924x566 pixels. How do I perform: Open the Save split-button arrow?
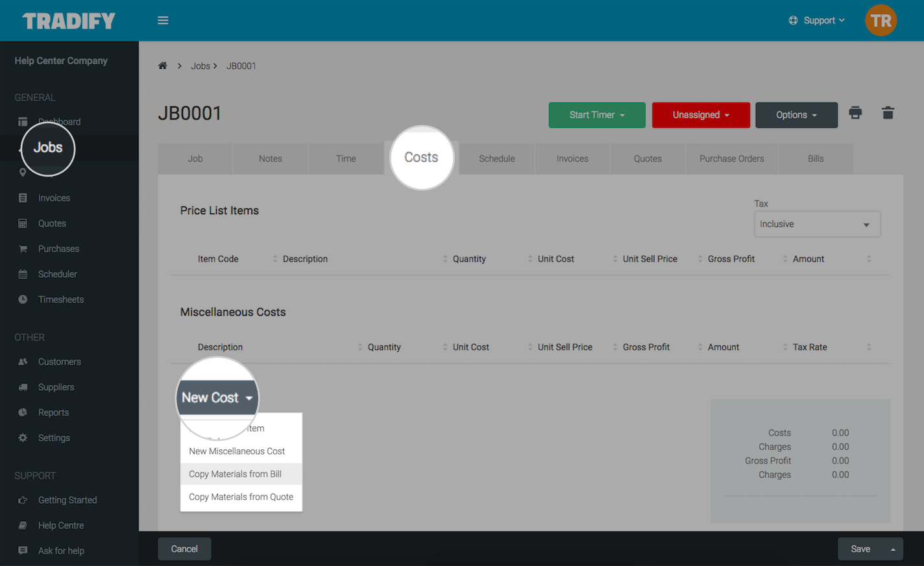893,549
